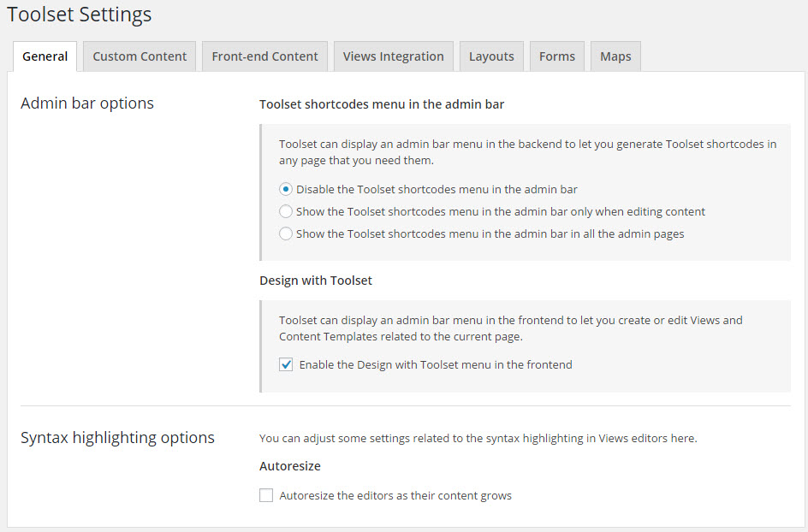
Task: Click the Autoresize subheading
Action: click(x=290, y=466)
